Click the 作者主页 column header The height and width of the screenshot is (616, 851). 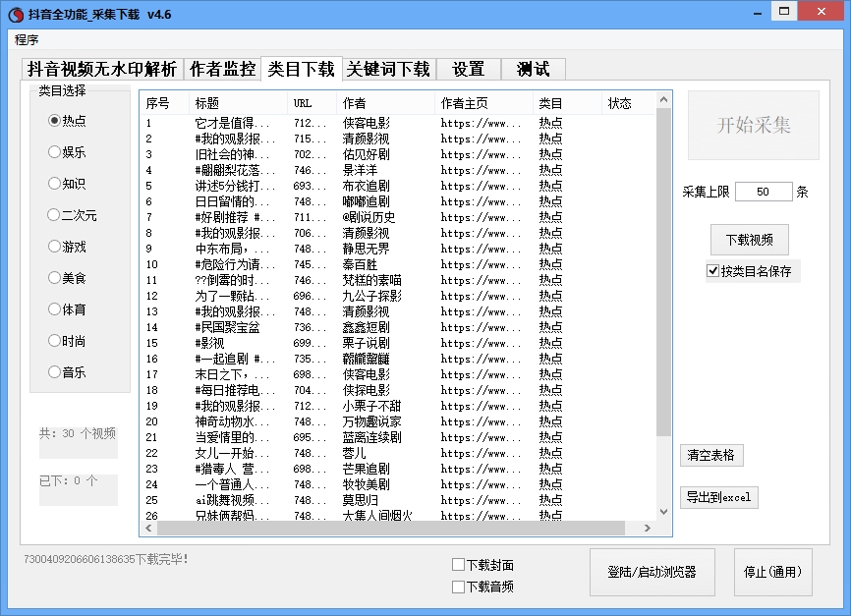tap(484, 103)
